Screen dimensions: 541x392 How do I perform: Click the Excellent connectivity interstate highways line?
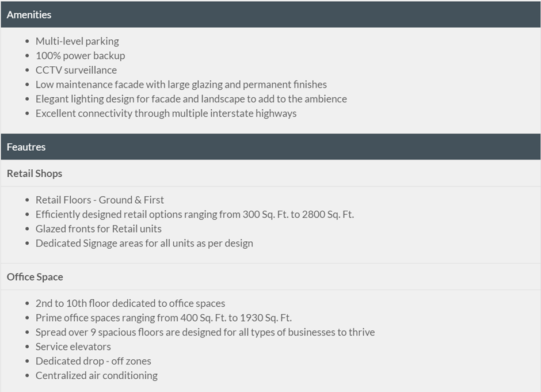coord(166,113)
